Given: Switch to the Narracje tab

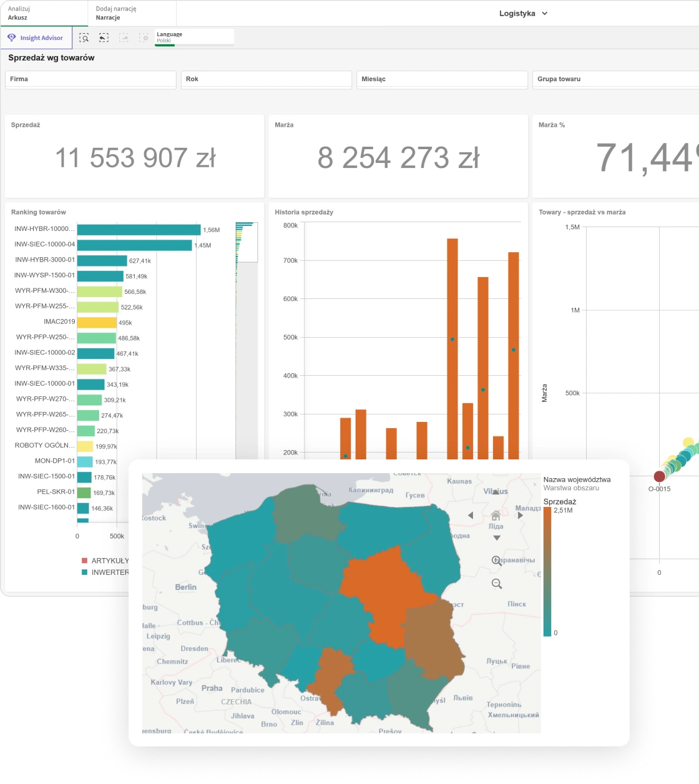Looking at the screenshot, I should 132,13.
